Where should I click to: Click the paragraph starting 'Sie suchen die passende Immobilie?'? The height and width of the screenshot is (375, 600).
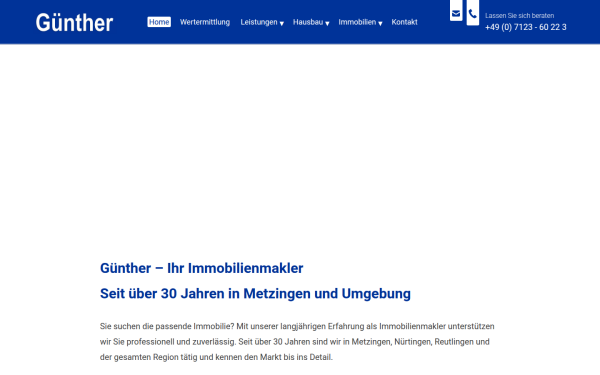pos(297,342)
